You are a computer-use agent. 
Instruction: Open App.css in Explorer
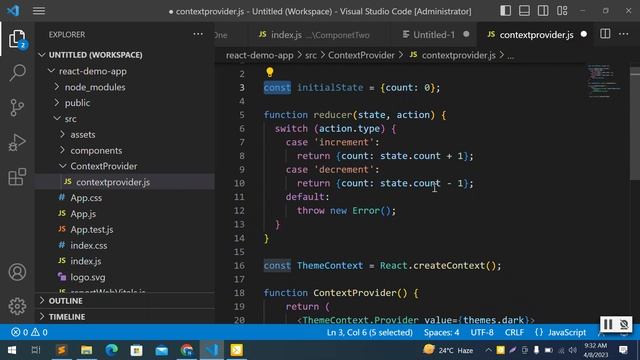pos(124,198)
